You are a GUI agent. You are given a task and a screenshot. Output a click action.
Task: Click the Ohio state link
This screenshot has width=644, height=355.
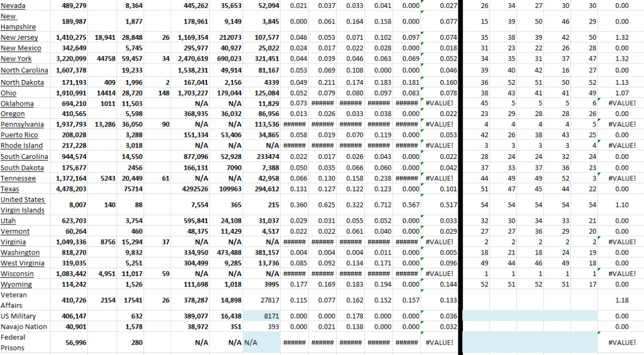click(x=8, y=92)
